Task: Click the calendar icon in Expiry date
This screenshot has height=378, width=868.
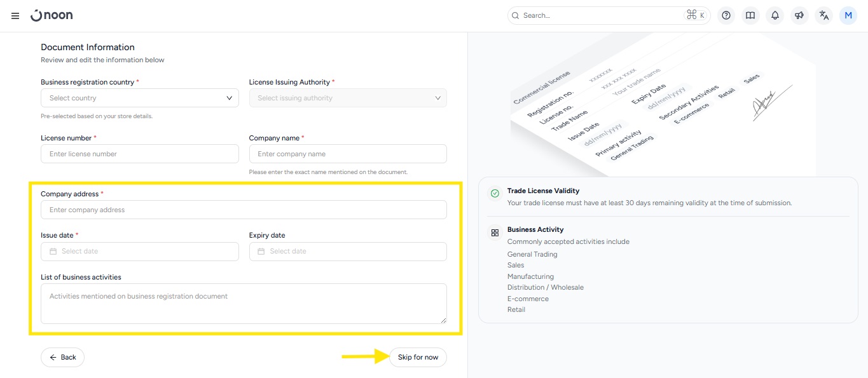Action: tap(261, 252)
